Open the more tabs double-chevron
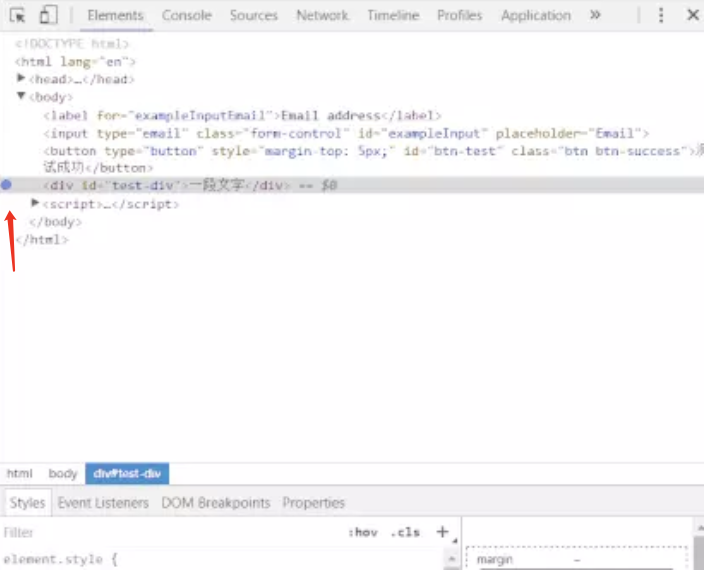 coord(595,15)
